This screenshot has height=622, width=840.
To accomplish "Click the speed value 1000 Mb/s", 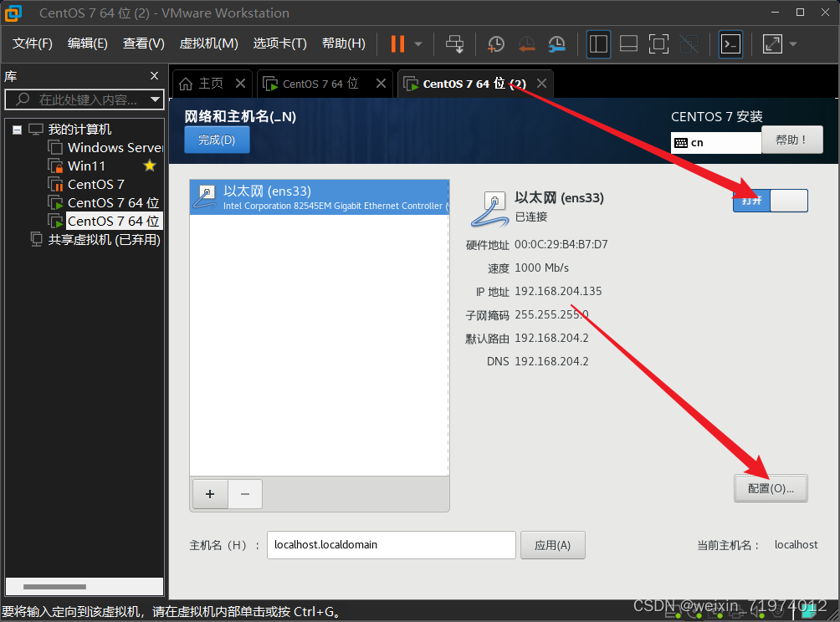I will tap(541, 268).
